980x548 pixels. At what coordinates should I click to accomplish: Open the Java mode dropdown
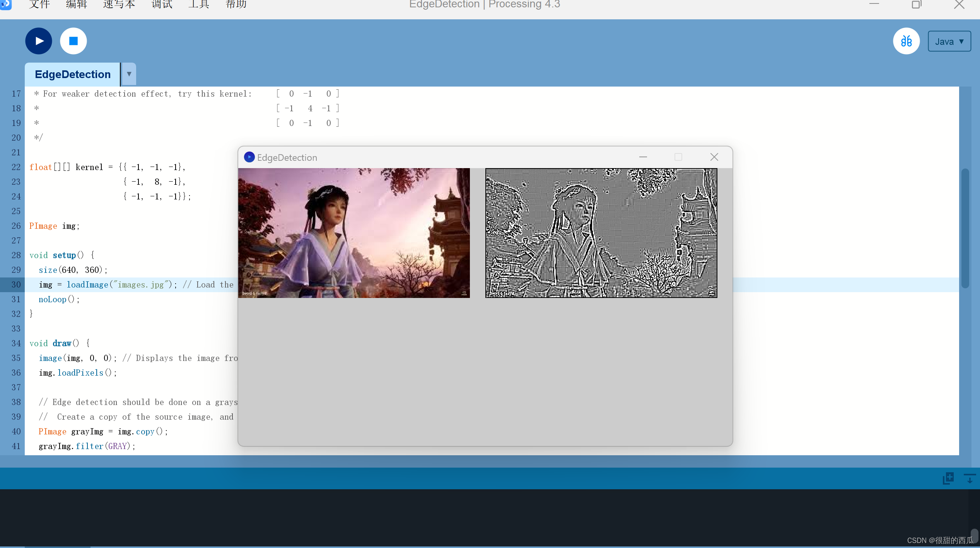coord(949,41)
